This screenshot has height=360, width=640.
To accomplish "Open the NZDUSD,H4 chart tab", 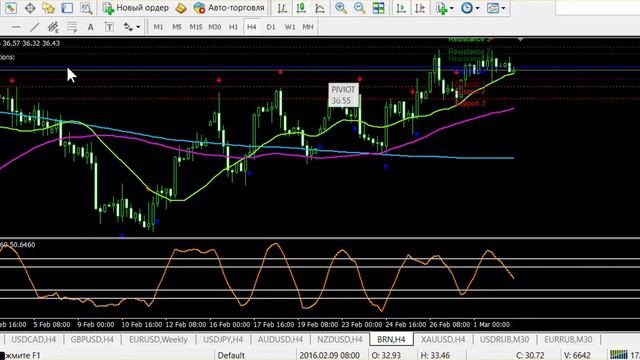I will pos(340,339).
